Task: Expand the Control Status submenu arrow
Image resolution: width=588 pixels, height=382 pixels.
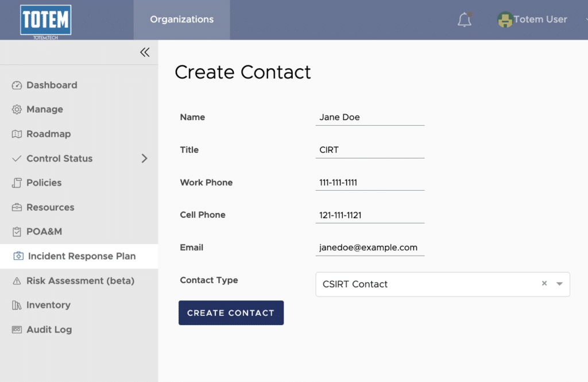Action: click(144, 159)
